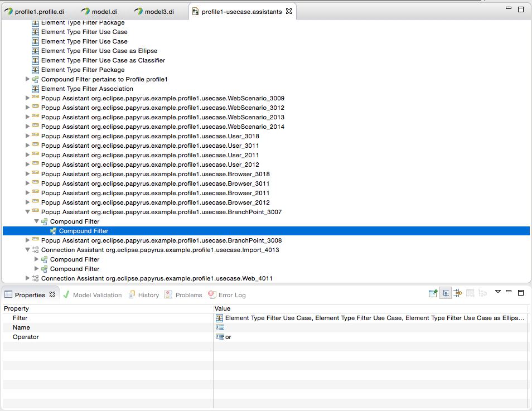The height and width of the screenshot is (411, 532).
Task: Toggle Show Categories in Properties view
Action: (x=446, y=293)
